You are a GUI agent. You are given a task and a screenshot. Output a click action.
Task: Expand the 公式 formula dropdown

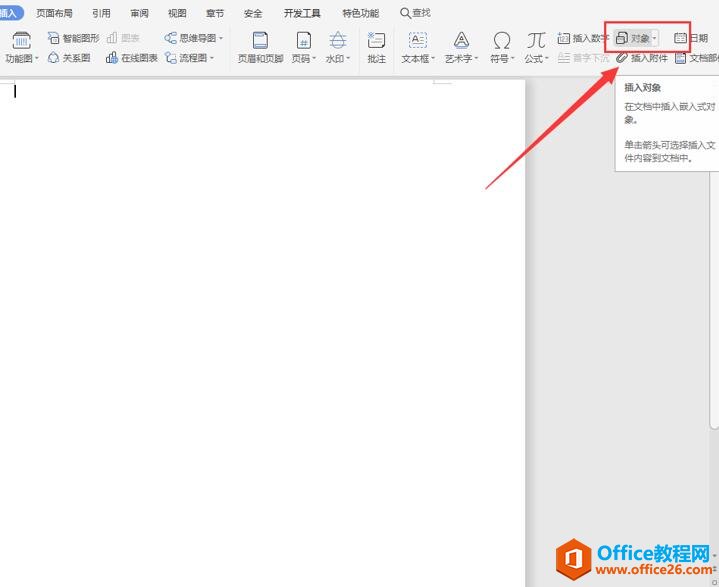pyautogui.click(x=546, y=59)
